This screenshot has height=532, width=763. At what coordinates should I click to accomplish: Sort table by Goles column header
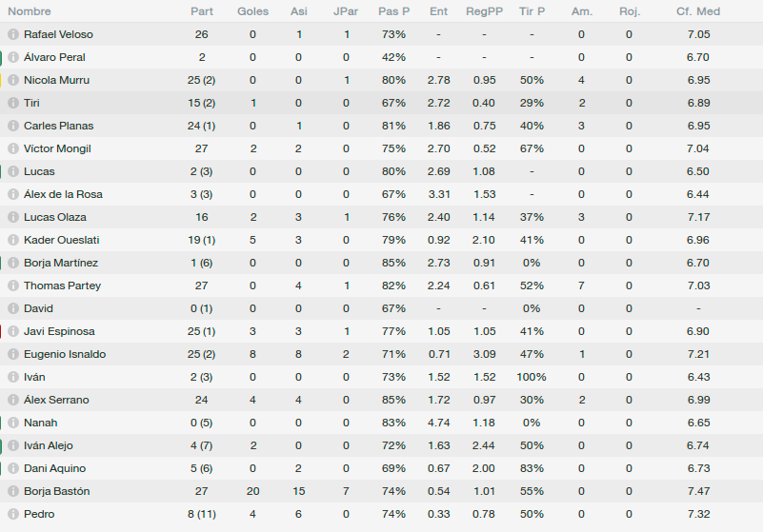pos(252,11)
